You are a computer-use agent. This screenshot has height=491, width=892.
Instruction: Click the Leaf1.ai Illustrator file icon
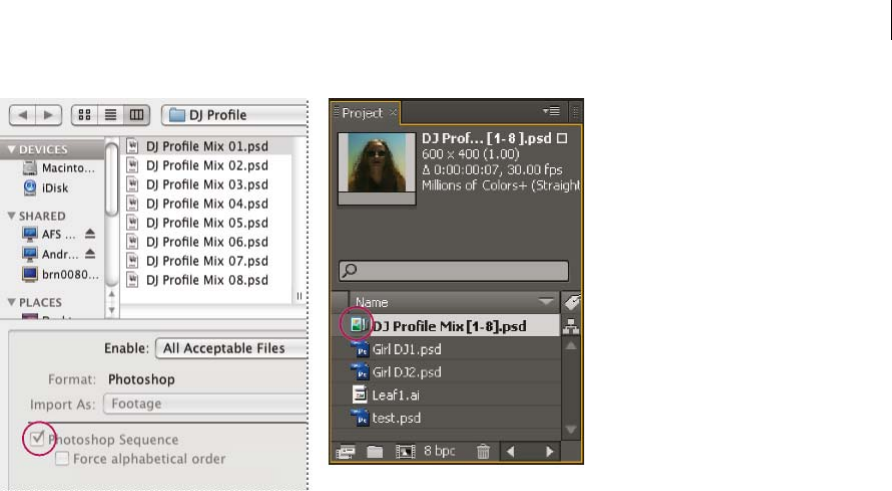(x=360, y=394)
